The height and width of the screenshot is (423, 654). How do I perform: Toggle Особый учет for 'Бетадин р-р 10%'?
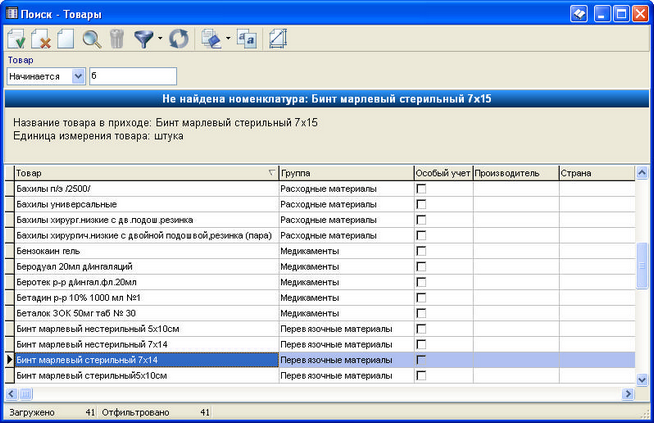tap(421, 298)
